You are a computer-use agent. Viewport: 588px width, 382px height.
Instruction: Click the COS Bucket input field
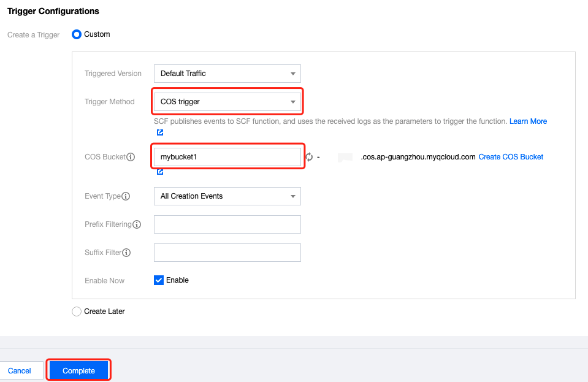click(227, 157)
